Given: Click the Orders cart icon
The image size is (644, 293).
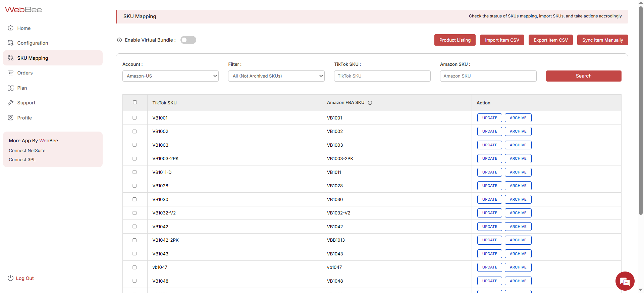Looking at the screenshot, I should click(11, 73).
